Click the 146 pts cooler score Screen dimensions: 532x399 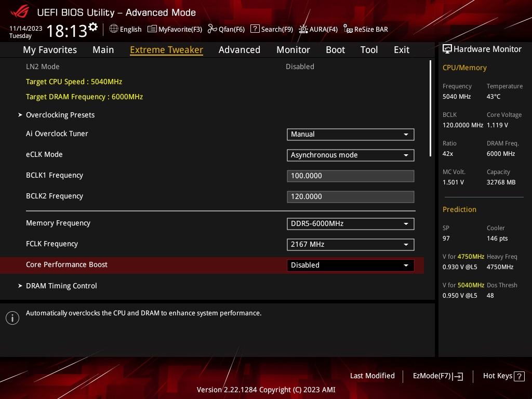pyautogui.click(x=497, y=238)
